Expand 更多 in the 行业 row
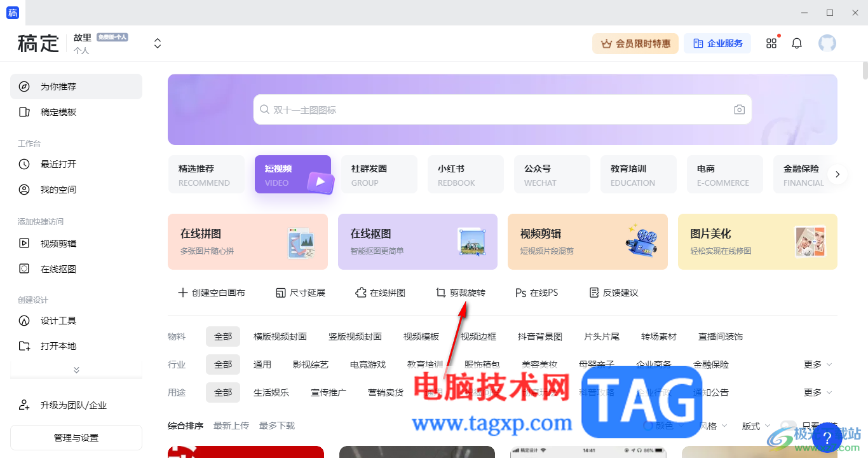868x458 pixels. 818,364
